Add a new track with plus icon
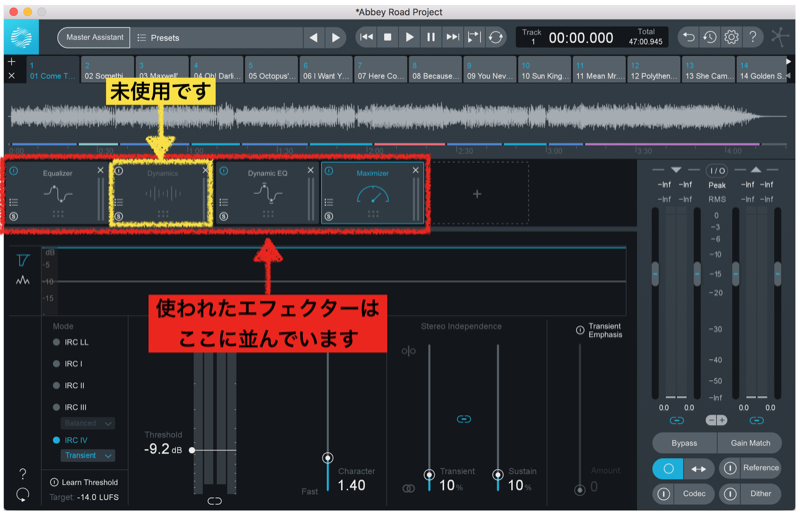Viewport: 800px width, 516px height. [x=12, y=62]
